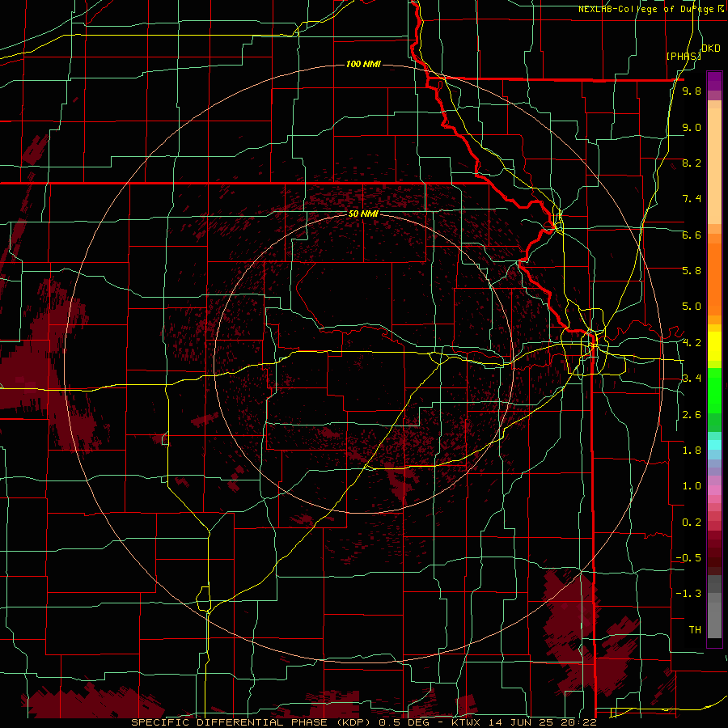Click the 6.6 scale label
Viewport: 728px width, 728px height.
click(x=692, y=235)
